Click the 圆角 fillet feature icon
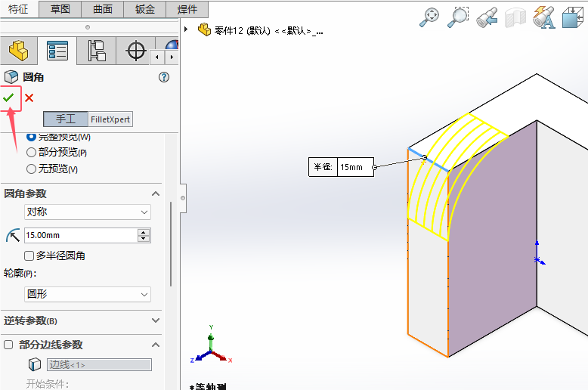This screenshot has height=390, width=588. tap(11, 77)
